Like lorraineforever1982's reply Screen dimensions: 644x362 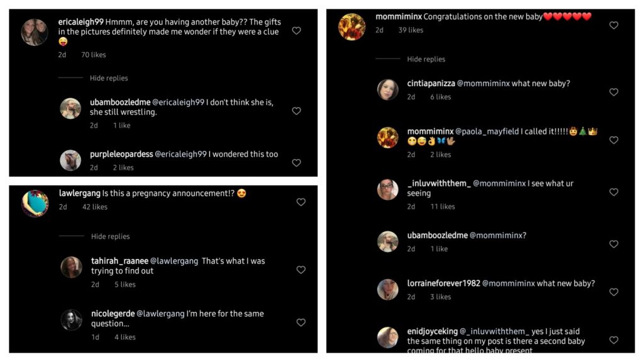tap(614, 292)
